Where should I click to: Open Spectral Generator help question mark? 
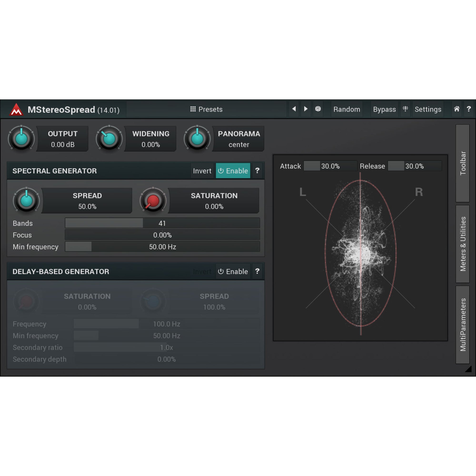[x=257, y=170]
